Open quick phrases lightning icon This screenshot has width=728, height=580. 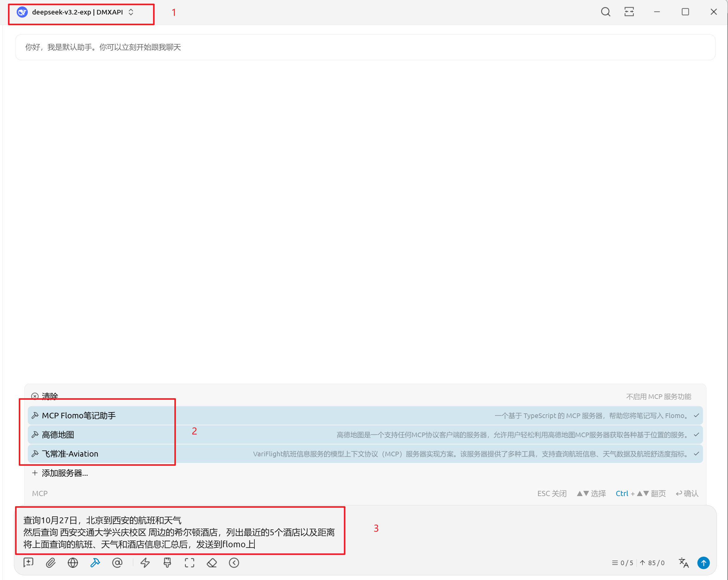[145, 562]
